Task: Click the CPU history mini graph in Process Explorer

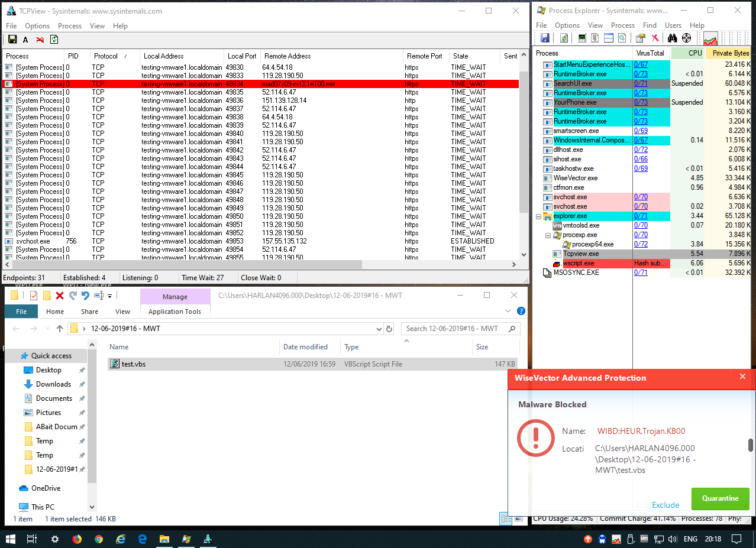Action: click(x=710, y=38)
